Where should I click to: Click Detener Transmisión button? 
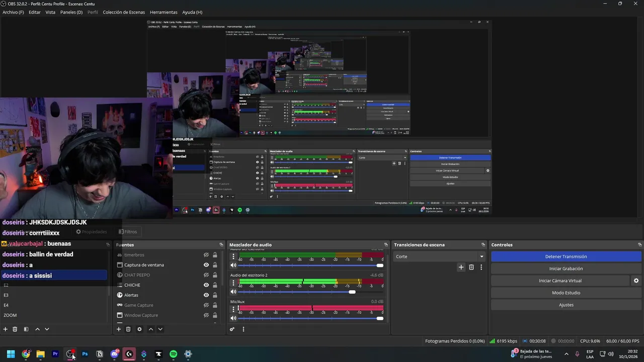pyautogui.click(x=566, y=256)
